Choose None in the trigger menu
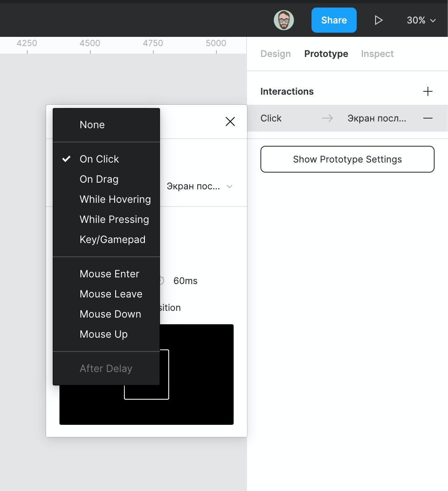Image resolution: width=448 pixels, height=491 pixels. pyautogui.click(x=106, y=124)
